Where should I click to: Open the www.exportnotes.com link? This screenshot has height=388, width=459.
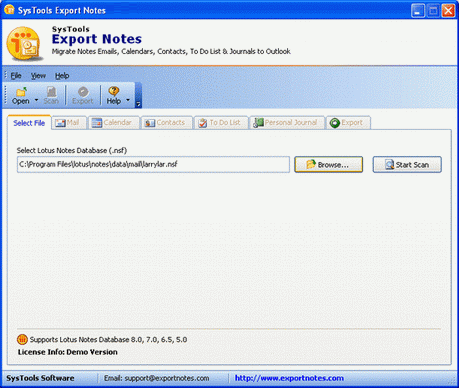coord(289,378)
